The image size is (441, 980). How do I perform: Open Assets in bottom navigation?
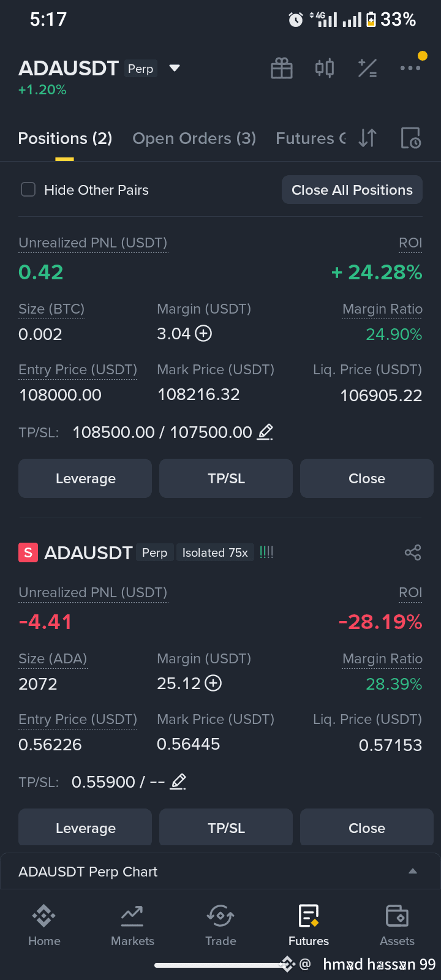pos(397,925)
